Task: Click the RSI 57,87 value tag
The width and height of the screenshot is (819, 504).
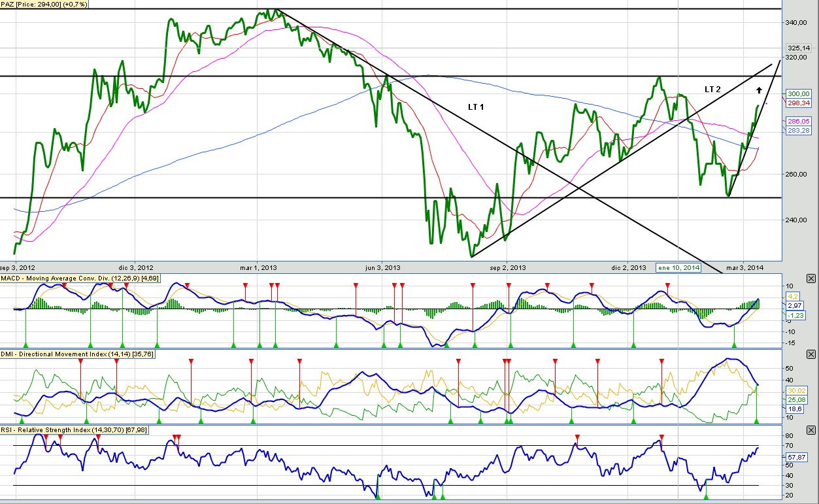Action: [x=795, y=458]
